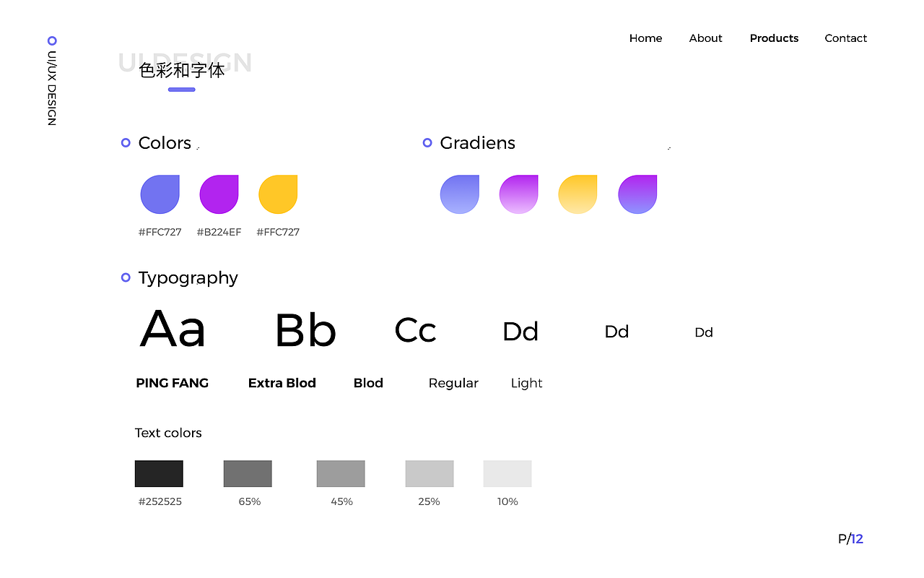Choose the 45% gray text swatch

341,474
